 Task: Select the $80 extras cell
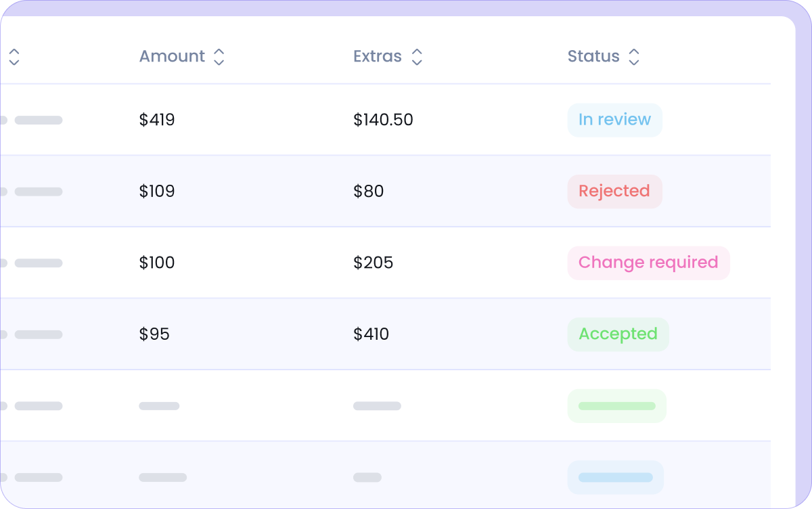(368, 192)
